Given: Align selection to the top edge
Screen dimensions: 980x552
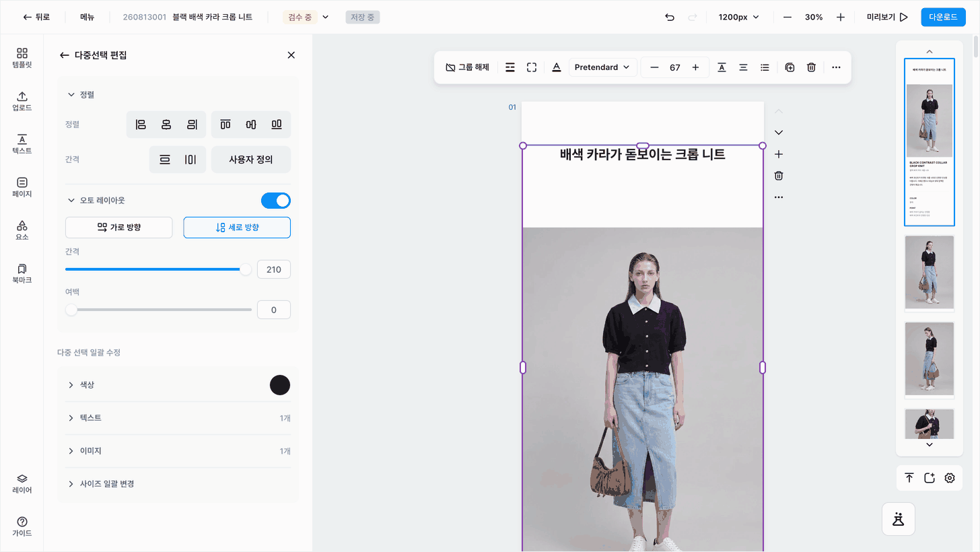Looking at the screenshot, I should pyautogui.click(x=225, y=125).
